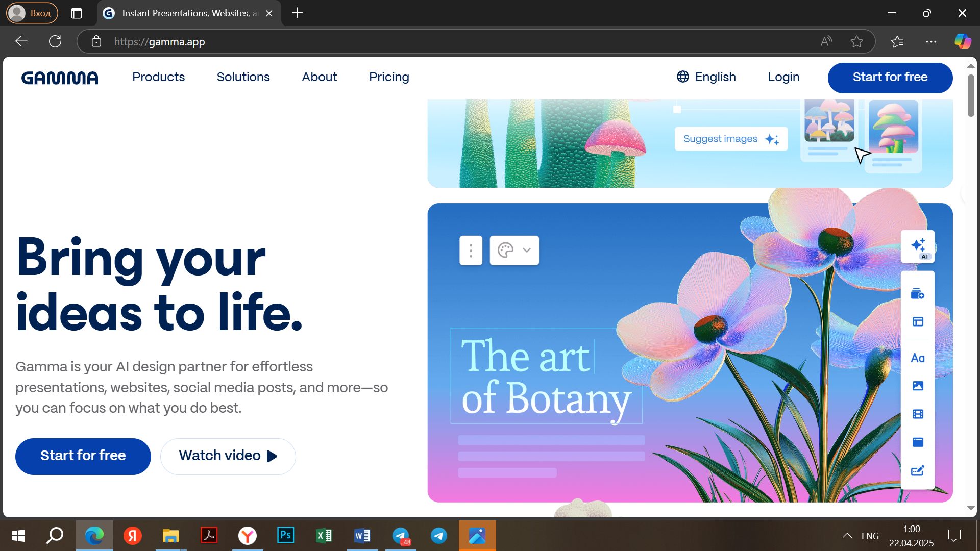Image resolution: width=980 pixels, height=551 pixels.
Task: Open Windows taskbar search
Action: [x=55, y=536]
